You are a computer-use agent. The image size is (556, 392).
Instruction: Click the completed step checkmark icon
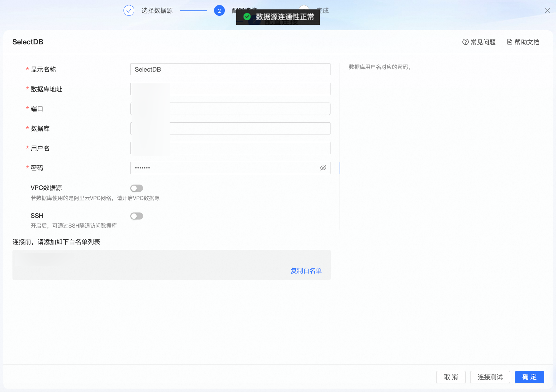pos(129,11)
